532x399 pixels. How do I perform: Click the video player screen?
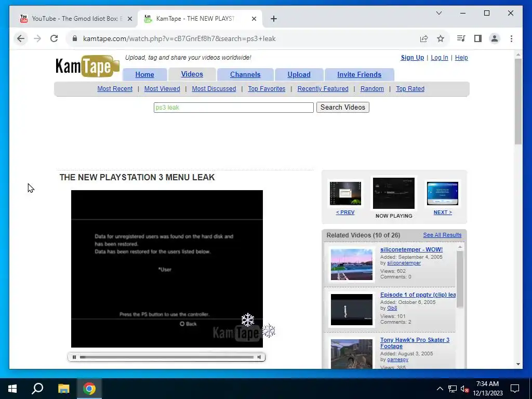pos(167,269)
